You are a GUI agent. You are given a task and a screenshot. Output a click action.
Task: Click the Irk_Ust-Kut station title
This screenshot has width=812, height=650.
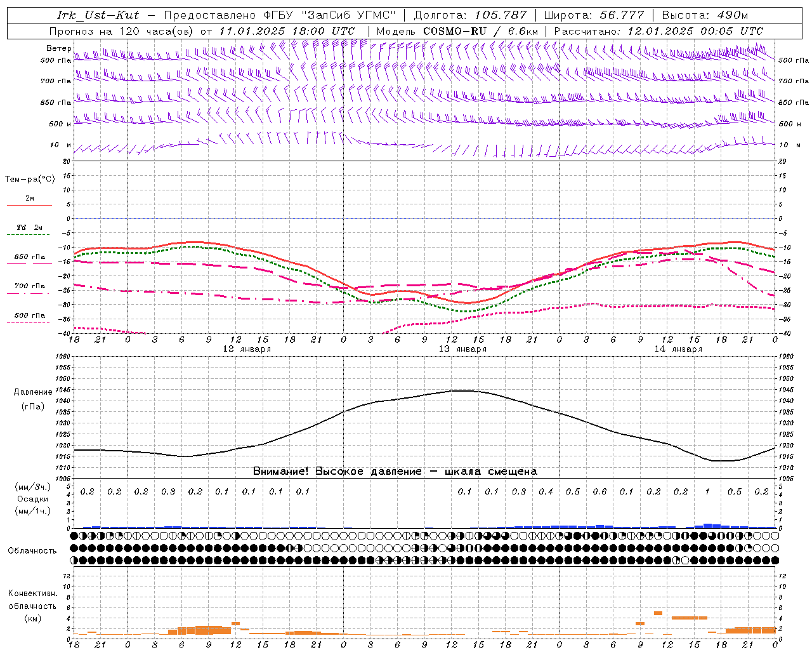coord(98,15)
